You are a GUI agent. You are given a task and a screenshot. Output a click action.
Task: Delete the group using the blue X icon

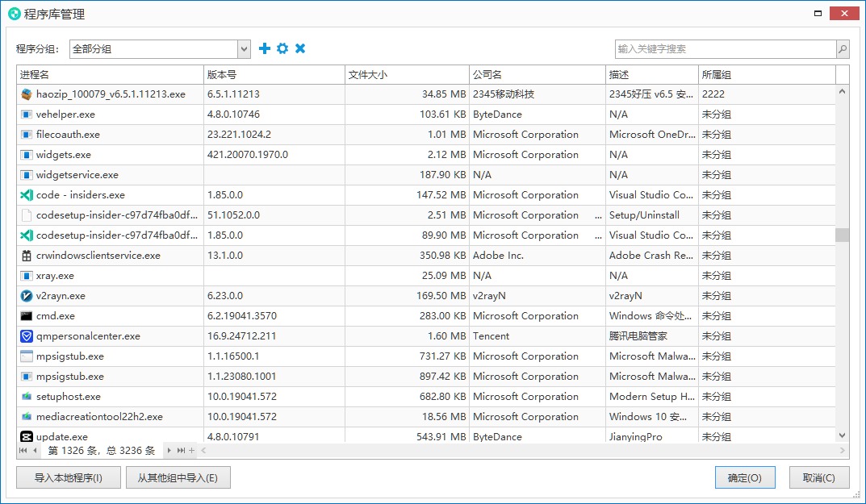(x=300, y=48)
